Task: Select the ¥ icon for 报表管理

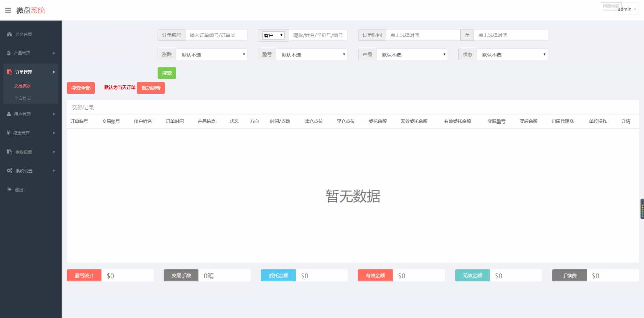Action: pyautogui.click(x=9, y=133)
